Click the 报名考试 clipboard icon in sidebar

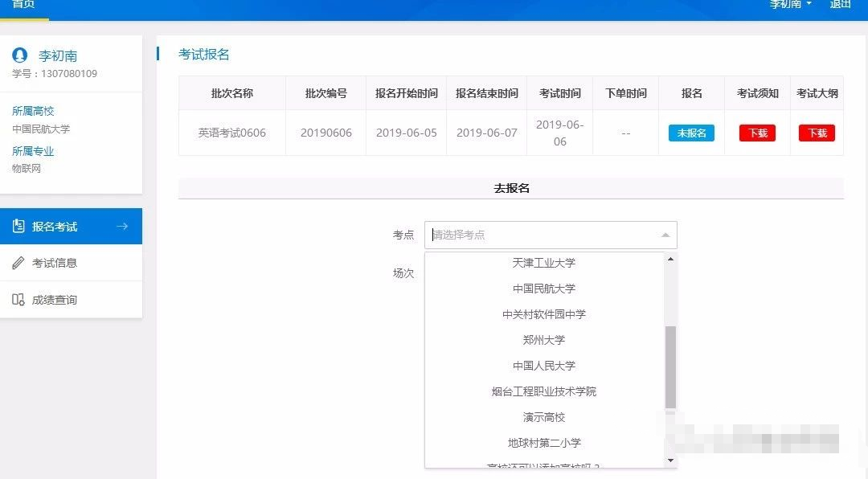tap(18, 227)
